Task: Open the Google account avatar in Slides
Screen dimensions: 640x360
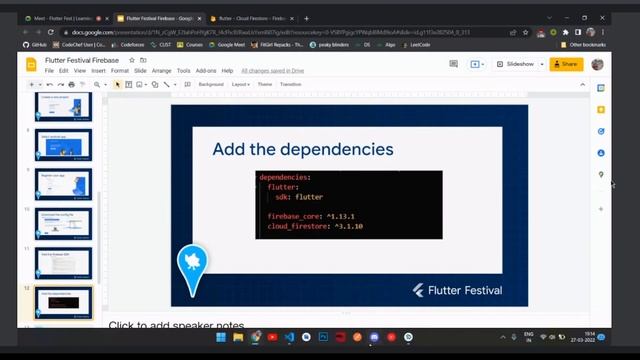Action: point(597,64)
